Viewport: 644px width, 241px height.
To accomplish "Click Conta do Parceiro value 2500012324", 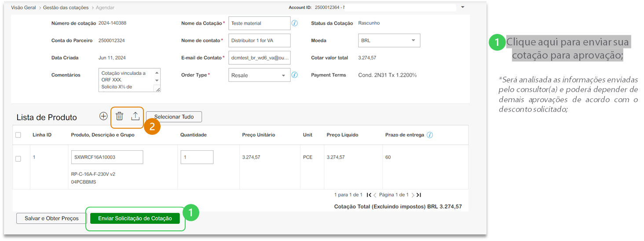I will (x=112, y=41).
